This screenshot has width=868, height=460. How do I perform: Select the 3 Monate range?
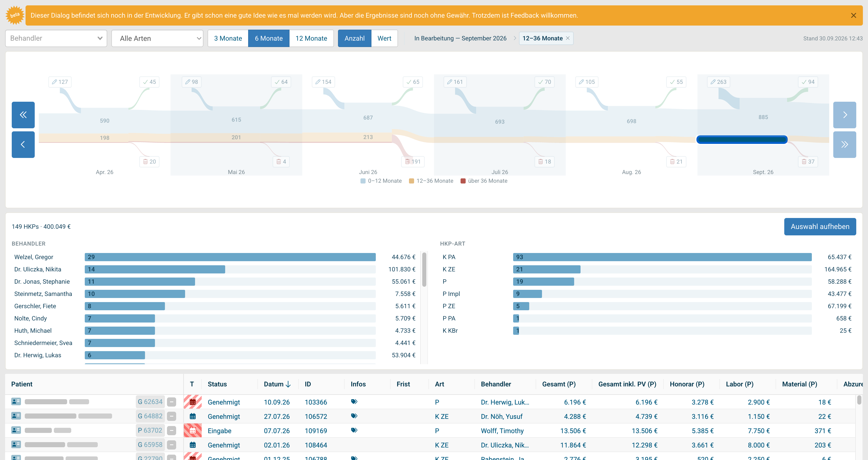tap(228, 38)
